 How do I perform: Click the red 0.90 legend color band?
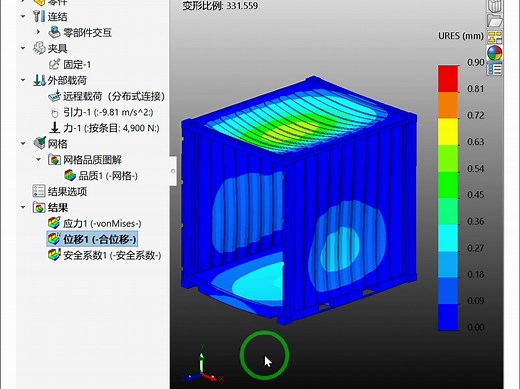pos(448,79)
